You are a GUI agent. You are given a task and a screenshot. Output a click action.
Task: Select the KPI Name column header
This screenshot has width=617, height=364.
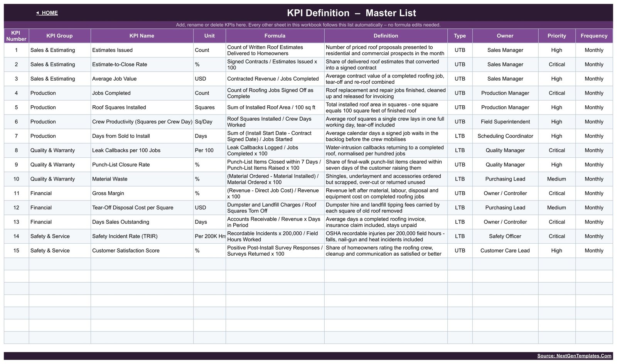point(142,35)
